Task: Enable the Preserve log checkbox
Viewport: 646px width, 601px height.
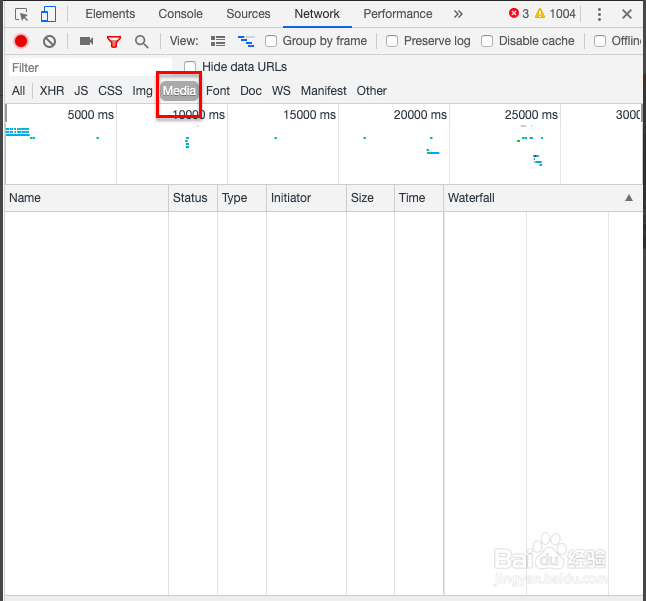Action: 392,41
